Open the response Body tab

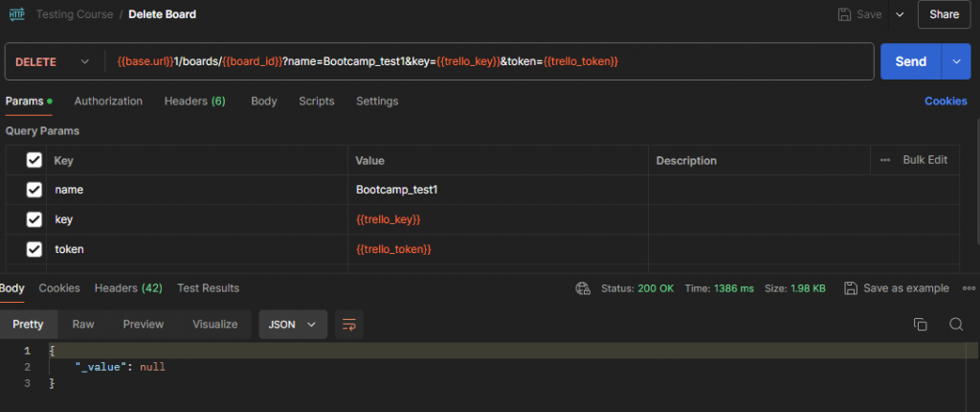click(11, 288)
